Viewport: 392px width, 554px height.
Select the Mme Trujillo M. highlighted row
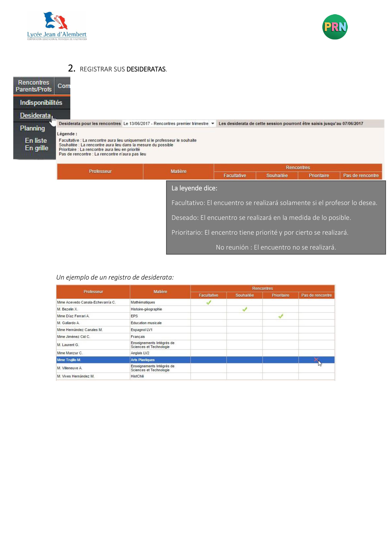pos(69,360)
